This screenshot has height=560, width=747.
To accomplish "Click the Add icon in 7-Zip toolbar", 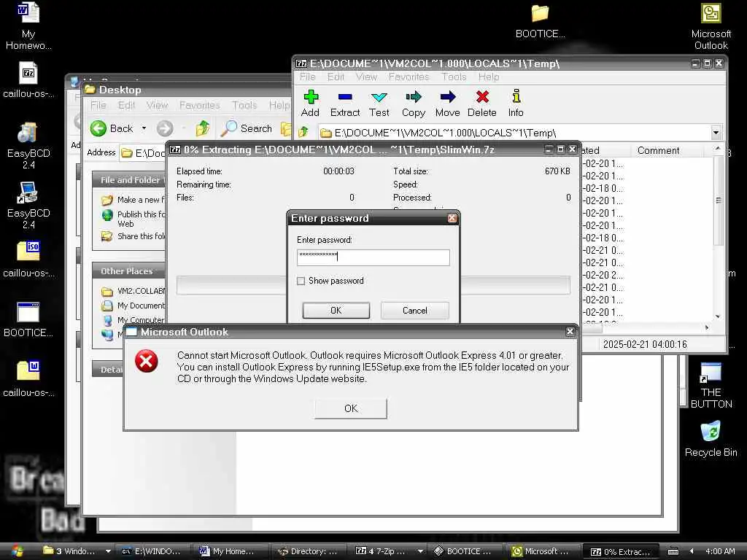I will pyautogui.click(x=310, y=97).
